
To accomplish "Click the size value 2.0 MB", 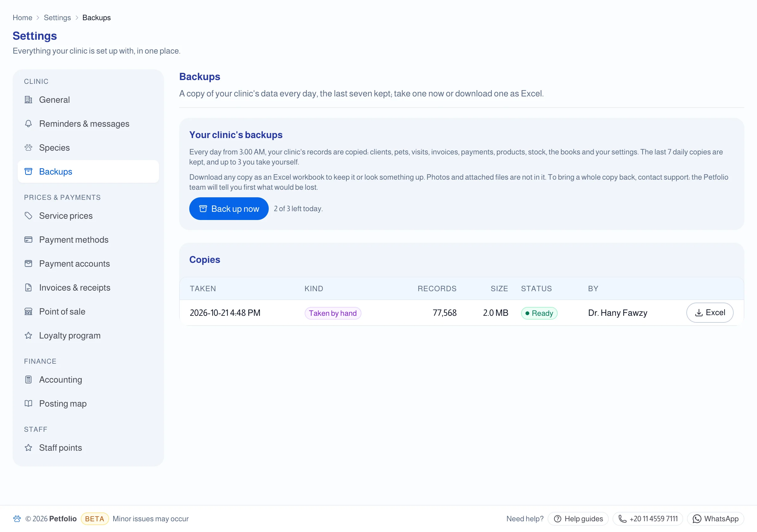I will pyautogui.click(x=496, y=313).
